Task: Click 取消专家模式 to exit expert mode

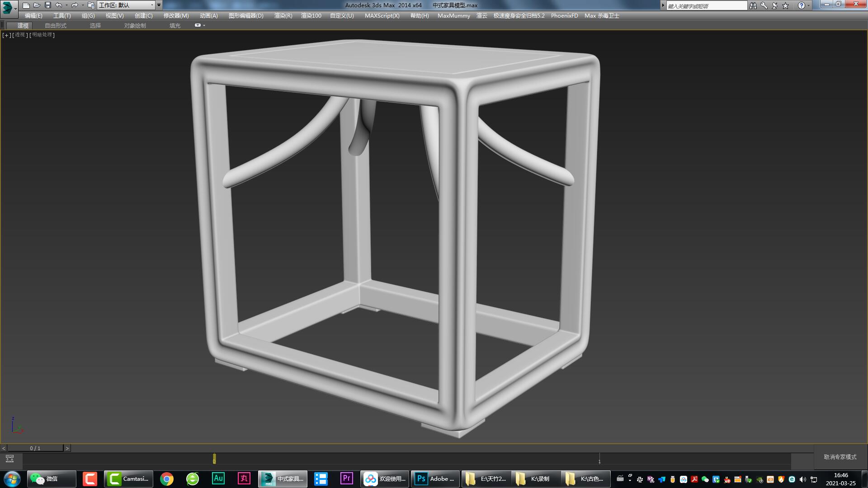Action: (839, 457)
